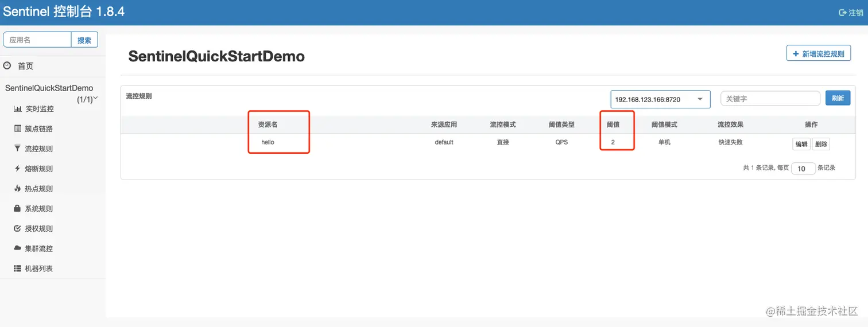Collapse the SentinelQuickStartDemo app chevron
868x327 pixels.
click(x=96, y=99)
